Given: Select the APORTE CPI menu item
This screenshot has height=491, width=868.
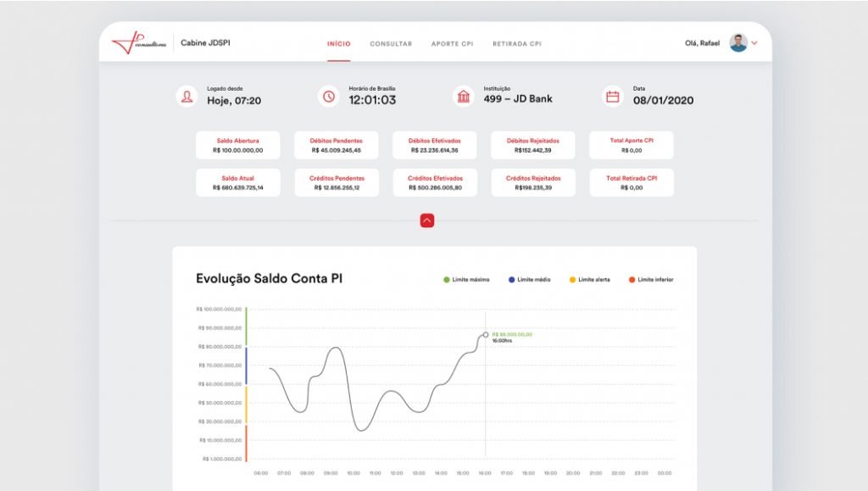Looking at the screenshot, I should (453, 42).
